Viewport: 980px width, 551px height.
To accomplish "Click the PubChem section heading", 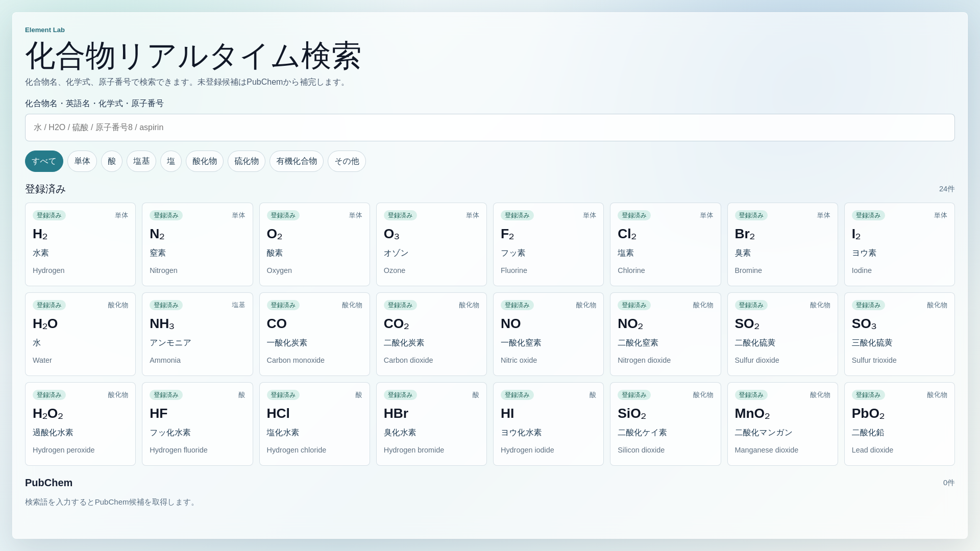I will point(49,483).
